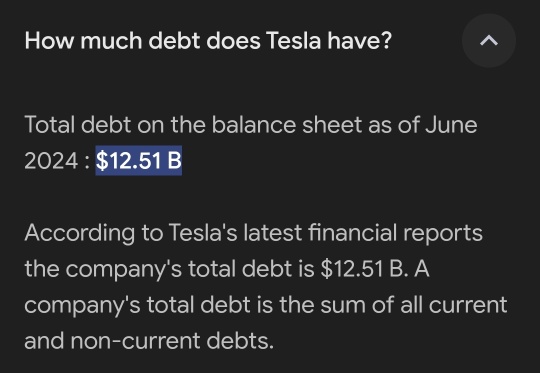Click the word "latest" in the paragraph
The image size is (540, 373).
click(x=273, y=233)
